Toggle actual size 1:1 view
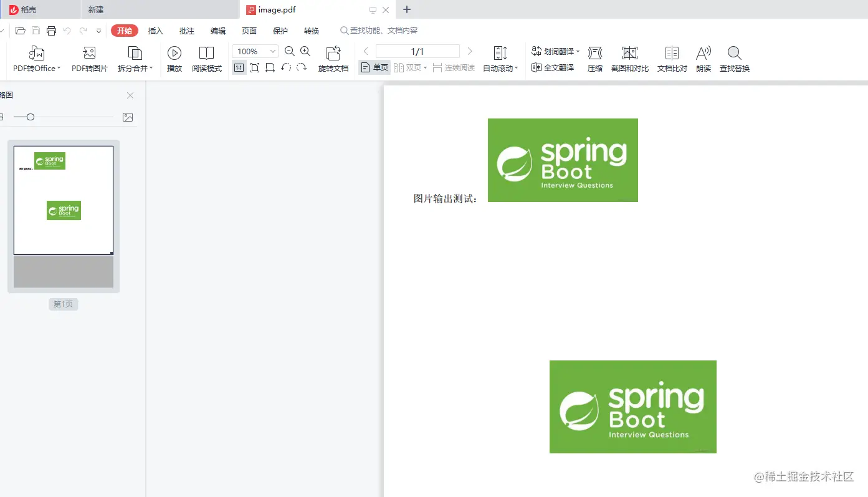The height and width of the screenshot is (497, 868). point(239,67)
